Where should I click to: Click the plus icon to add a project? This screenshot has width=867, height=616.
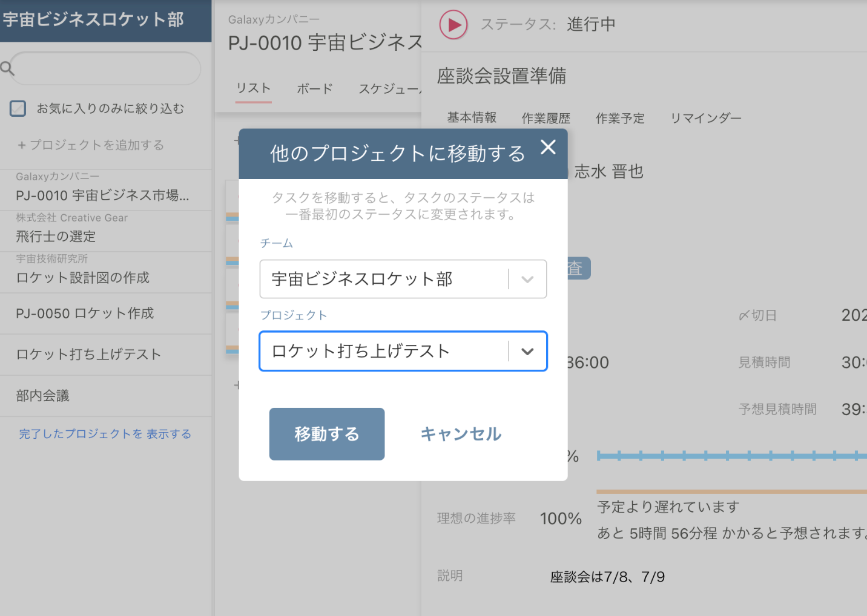pyautogui.click(x=22, y=145)
